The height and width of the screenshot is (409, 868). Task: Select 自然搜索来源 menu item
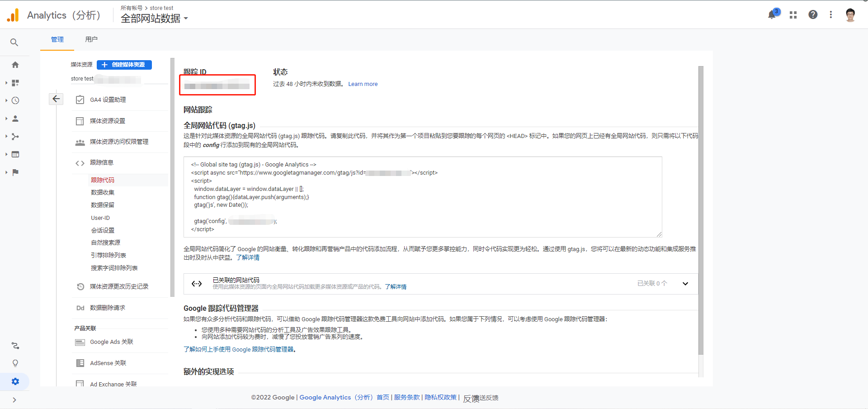pyautogui.click(x=106, y=243)
